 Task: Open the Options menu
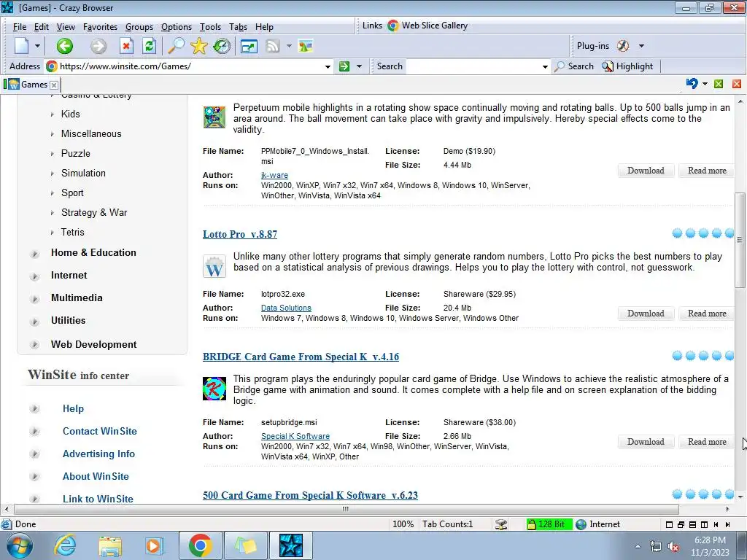[177, 27]
